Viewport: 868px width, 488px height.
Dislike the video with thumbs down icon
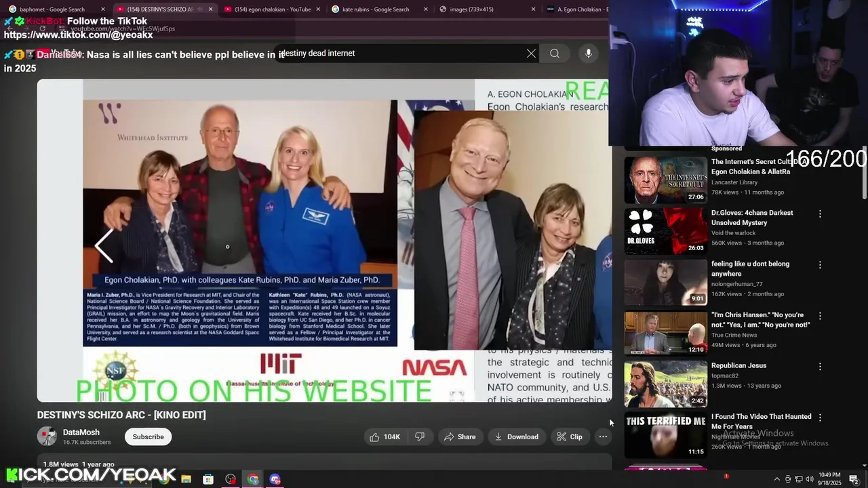tap(420, 437)
